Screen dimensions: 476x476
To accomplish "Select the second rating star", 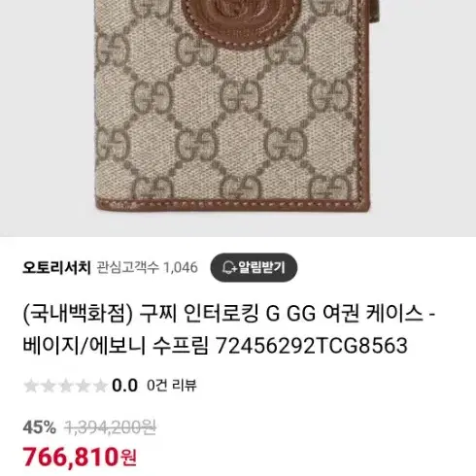I will pos(49,386).
